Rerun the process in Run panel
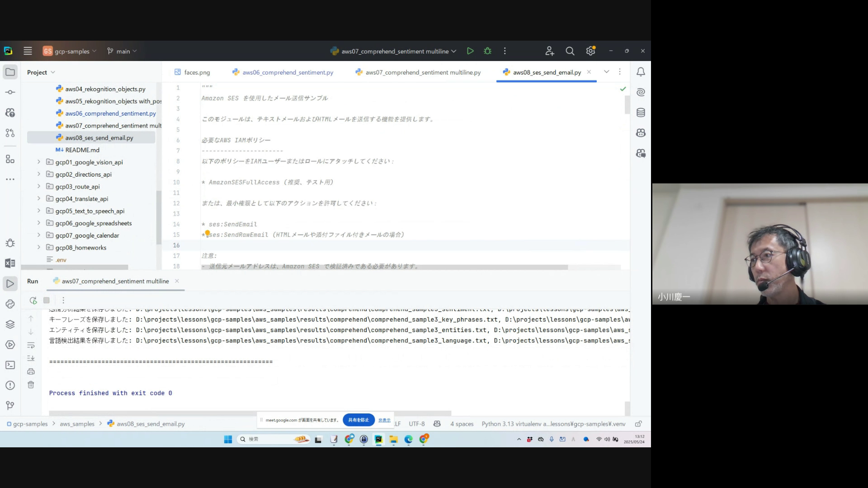 coord(33,300)
